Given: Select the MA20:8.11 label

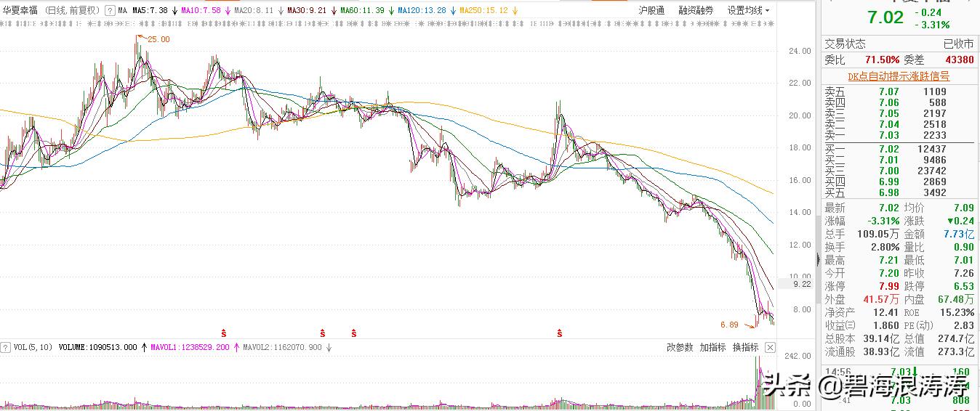Looking at the screenshot, I should pos(254,11).
